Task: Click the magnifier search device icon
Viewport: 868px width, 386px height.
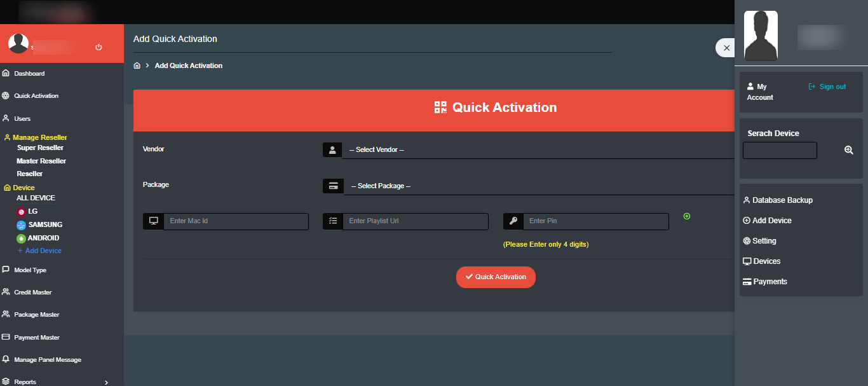Action: pyautogui.click(x=848, y=150)
